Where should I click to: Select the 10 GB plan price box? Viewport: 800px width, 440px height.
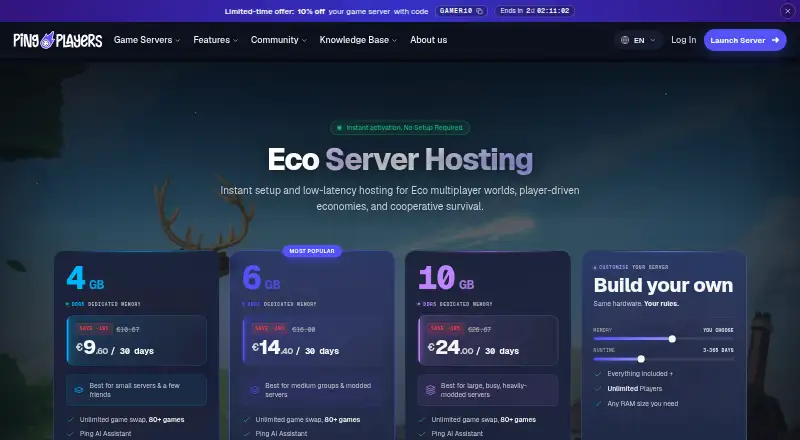click(488, 340)
